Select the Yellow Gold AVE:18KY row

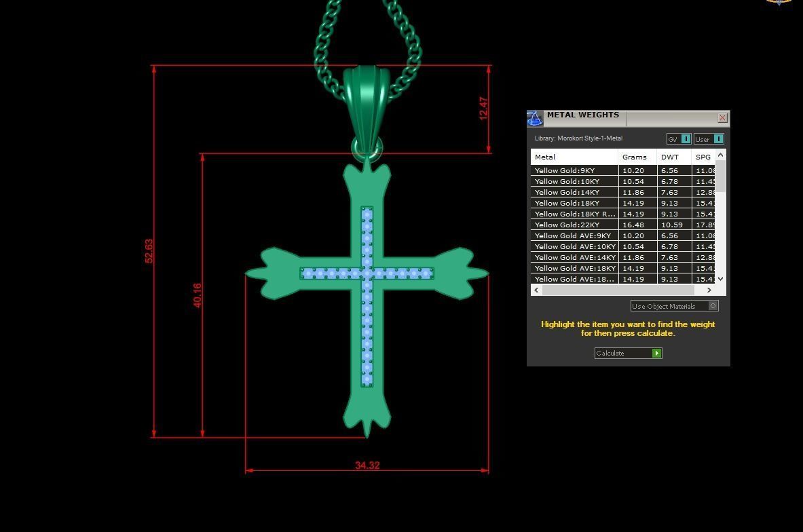[622, 268]
